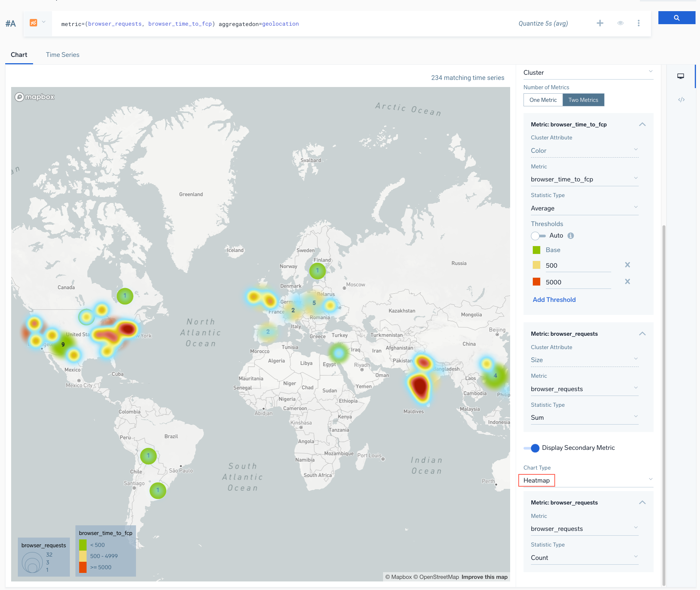Open the Statistic Type Average dropdown
The height and width of the screenshot is (590, 700).
[584, 208]
